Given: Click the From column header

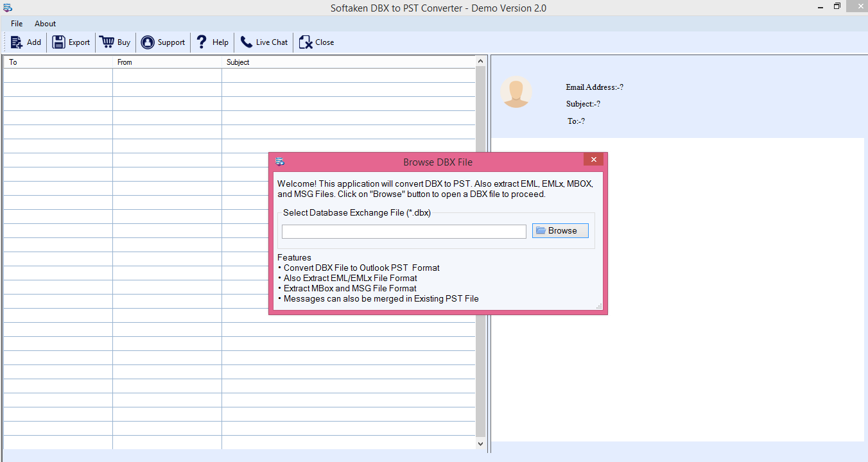Looking at the screenshot, I should [167, 62].
